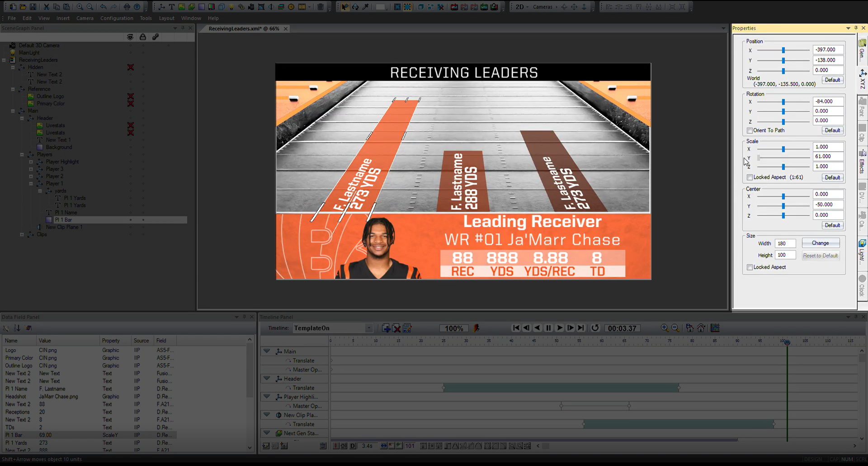Check Locked Aspect under Scale
868x466 pixels.
coord(750,177)
